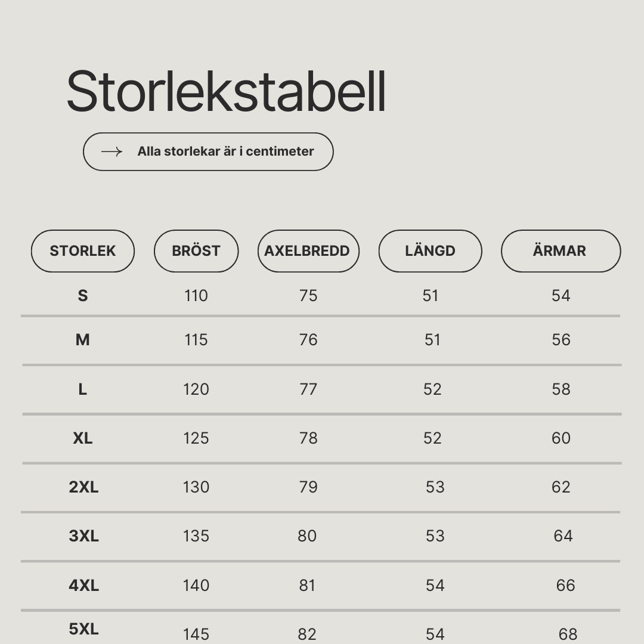644x644 pixels.
Task: Click the axelbredd value 78 for XL
Action: point(308,438)
